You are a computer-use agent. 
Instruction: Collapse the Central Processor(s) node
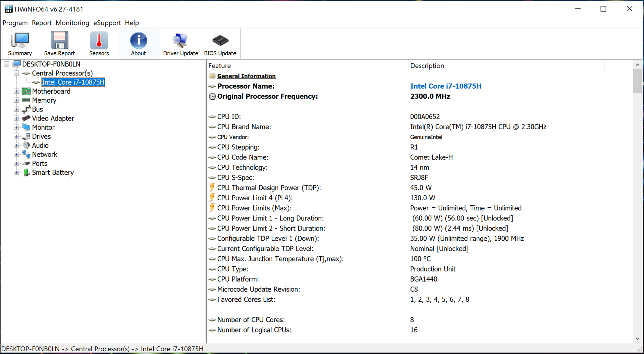[x=16, y=73]
